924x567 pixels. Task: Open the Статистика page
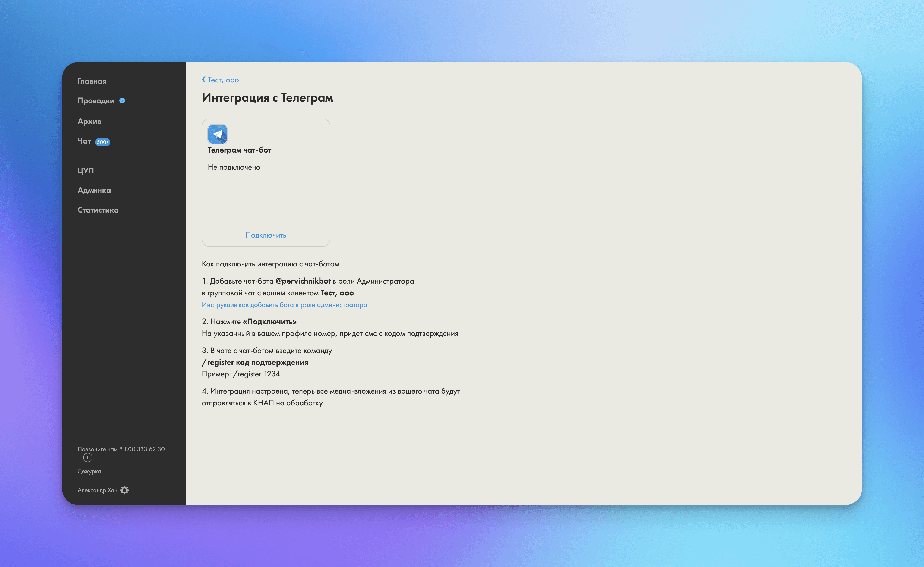[x=98, y=210]
